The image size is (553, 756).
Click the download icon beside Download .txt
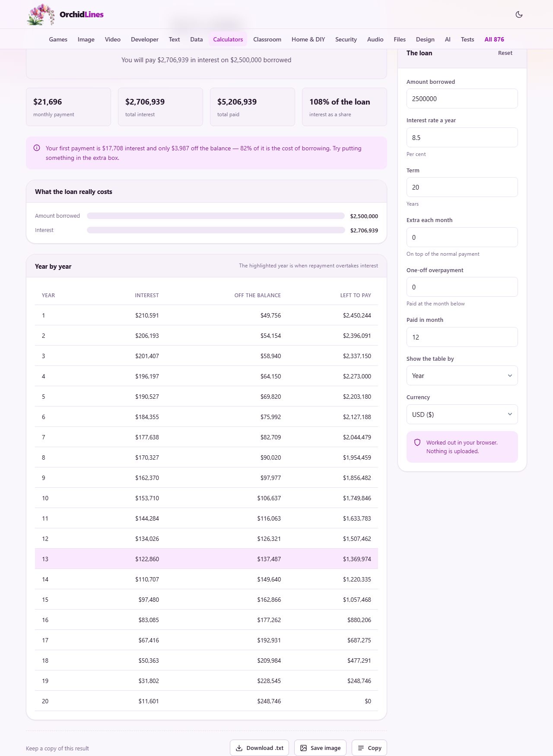click(239, 748)
